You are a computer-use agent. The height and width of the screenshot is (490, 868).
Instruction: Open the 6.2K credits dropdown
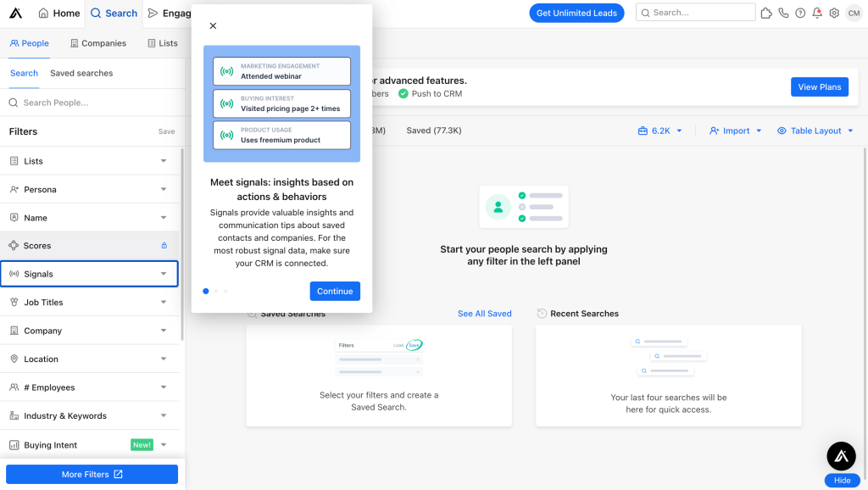pyautogui.click(x=659, y=131)
